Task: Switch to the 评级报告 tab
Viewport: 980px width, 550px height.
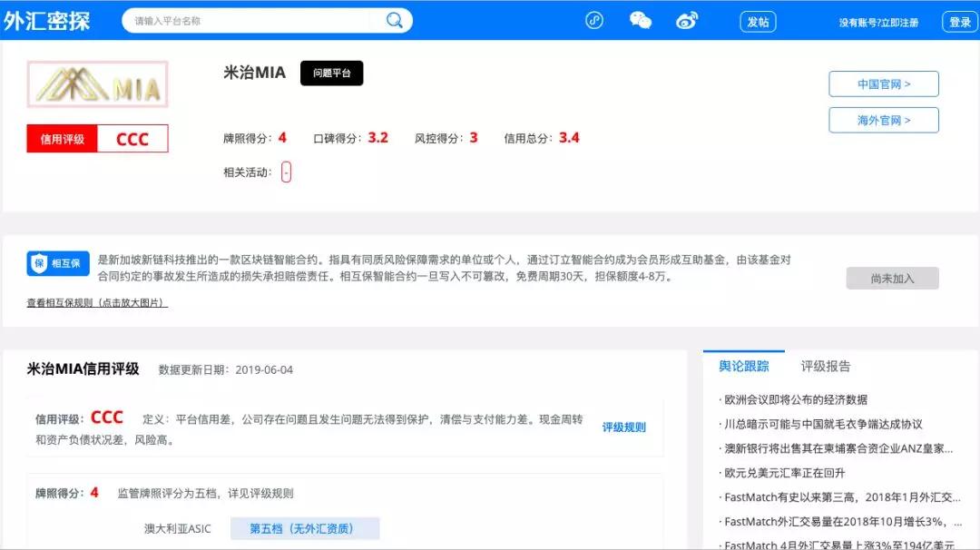Action: coord(827,365)
